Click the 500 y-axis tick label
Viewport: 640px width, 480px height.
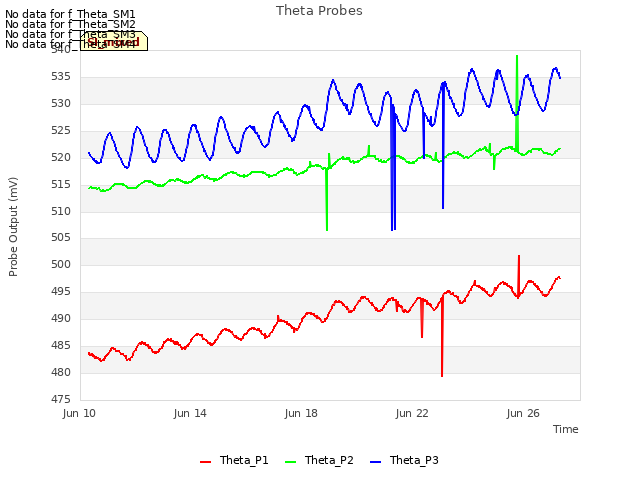pos(61,264)
